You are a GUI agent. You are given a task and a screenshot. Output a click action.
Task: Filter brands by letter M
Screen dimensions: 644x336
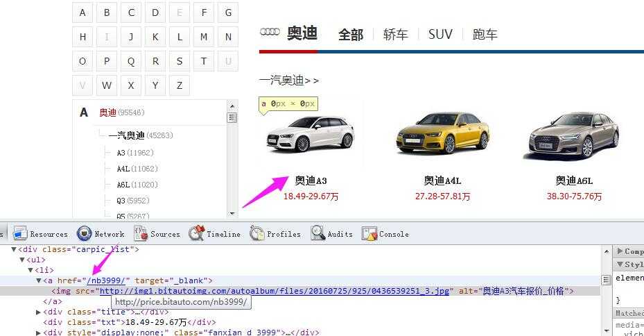204,37
